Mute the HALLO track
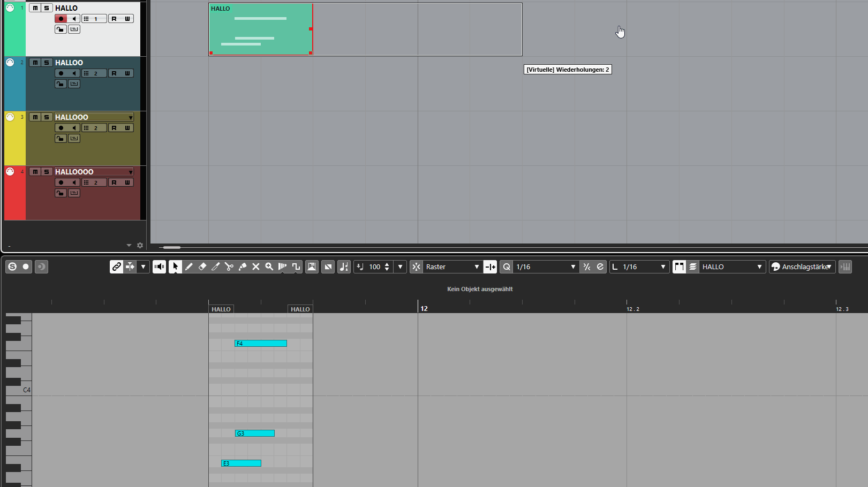Viewport: 868px width, 487px height. pyautogui.click(x=35, y=8)
